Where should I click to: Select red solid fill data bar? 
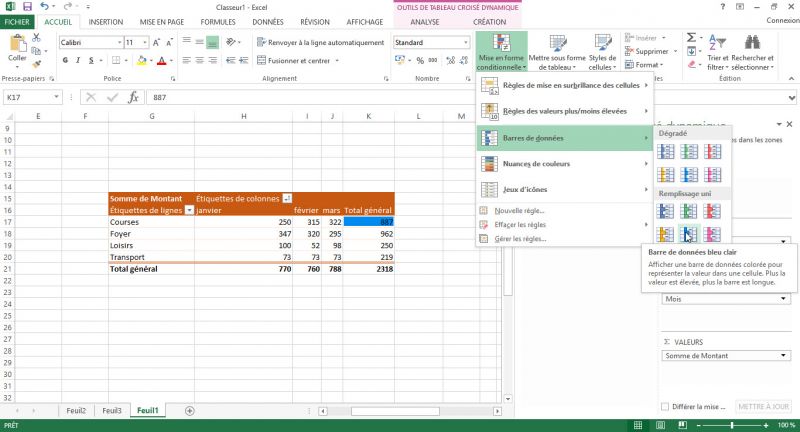click(x=712, y=211)
